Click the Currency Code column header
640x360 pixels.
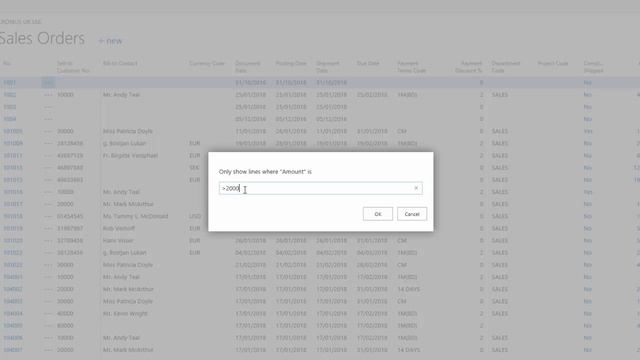point(207,63)
